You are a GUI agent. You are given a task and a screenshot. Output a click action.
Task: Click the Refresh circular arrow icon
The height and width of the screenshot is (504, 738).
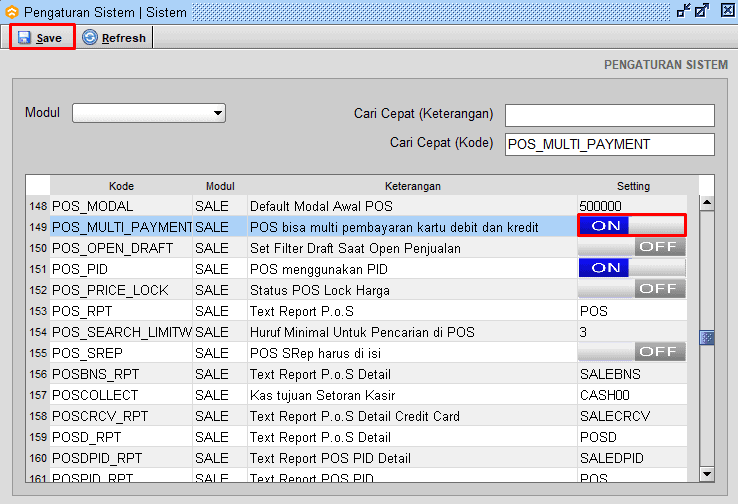tap(90, 38)
